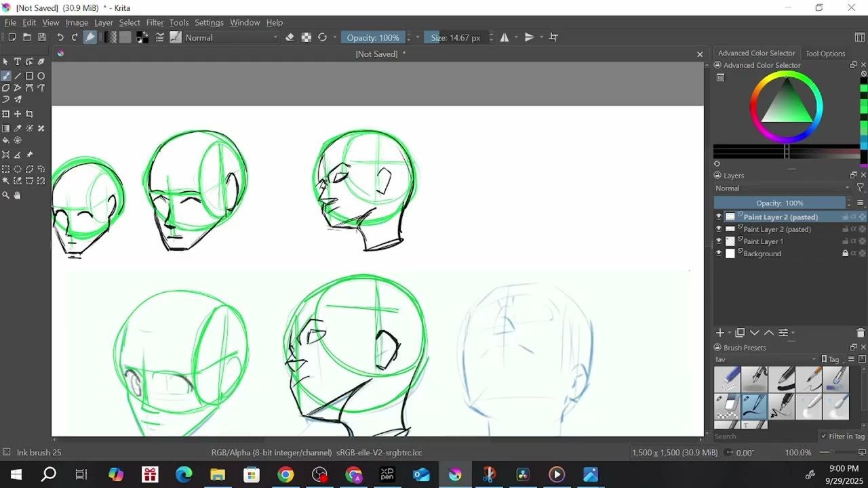Expand the add layer arrow menu

pyautogui.click(x=729, y=333)
